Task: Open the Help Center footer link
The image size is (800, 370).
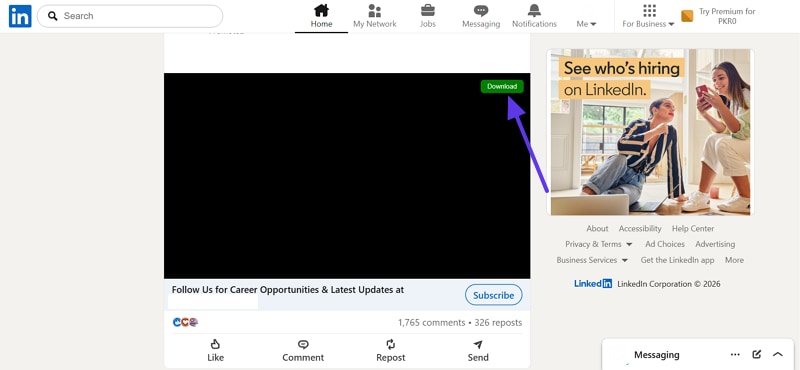Action: tap(693, 229)
